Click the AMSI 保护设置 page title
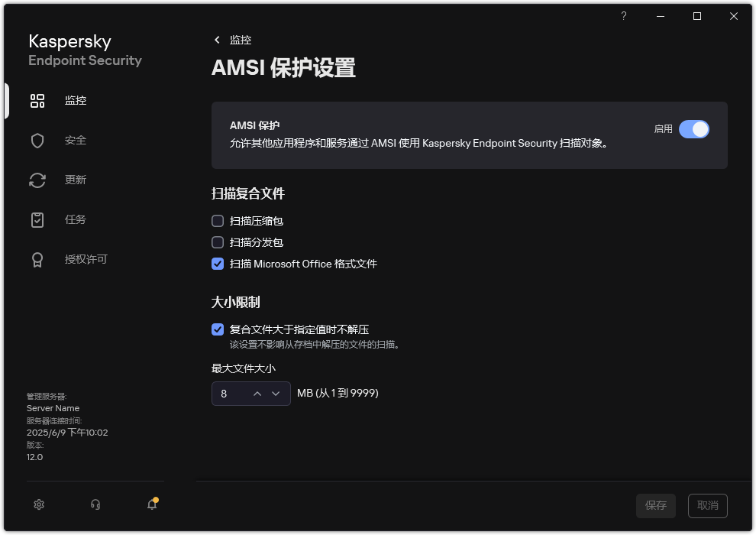The width and height of the screenshot is (756, 535). click(283, 67)
